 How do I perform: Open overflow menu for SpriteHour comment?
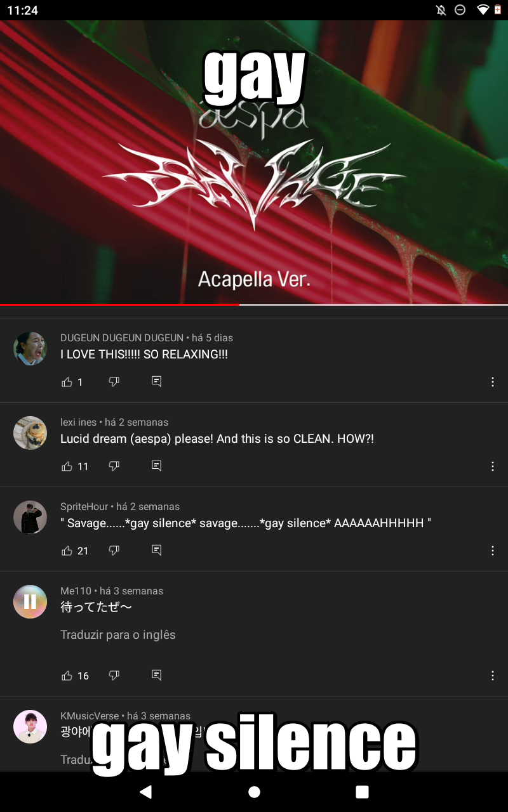(493, 551)
